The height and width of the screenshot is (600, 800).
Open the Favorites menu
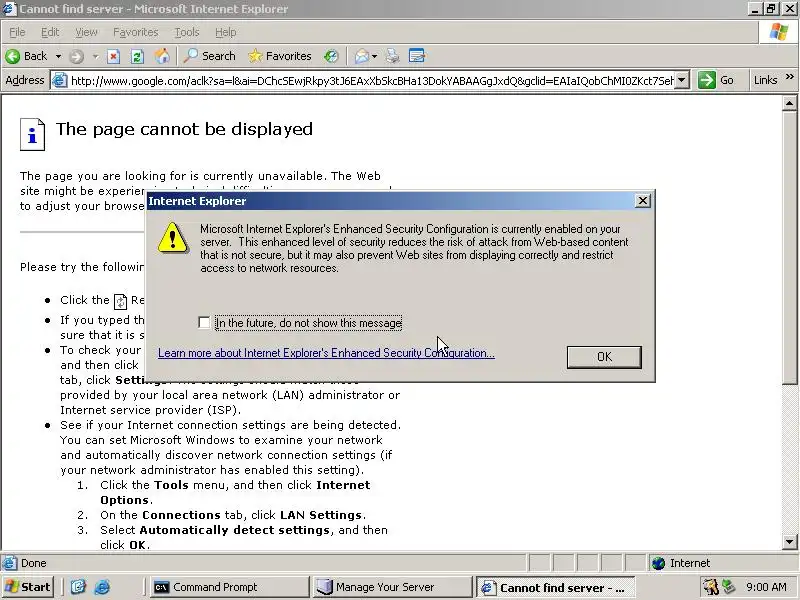136,32
